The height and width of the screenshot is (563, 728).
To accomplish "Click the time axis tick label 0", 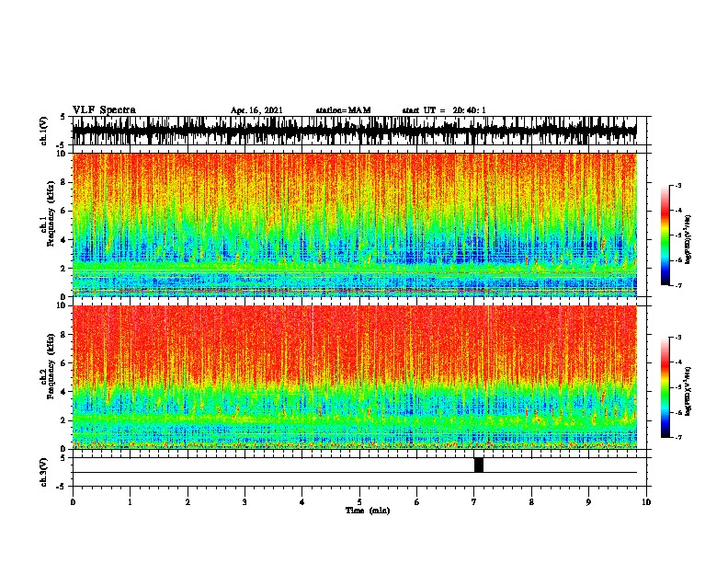I will (x=73, y=501).
